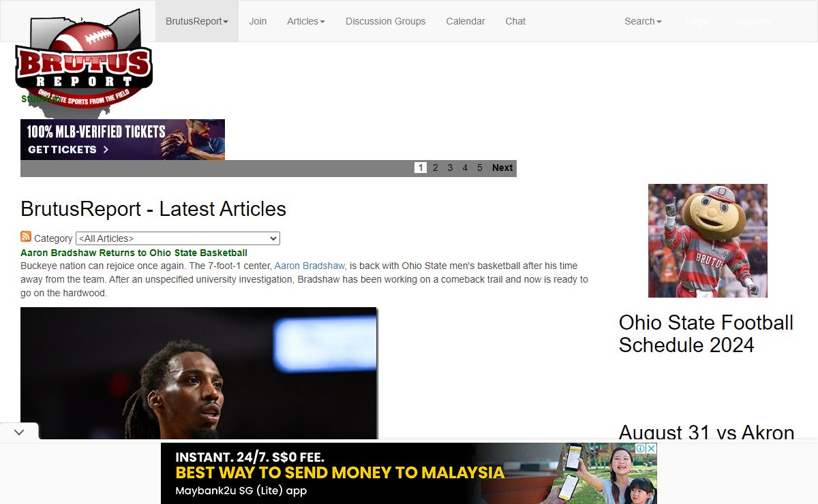Open Discussion Groups from the navbar

[x=386, y=21]
